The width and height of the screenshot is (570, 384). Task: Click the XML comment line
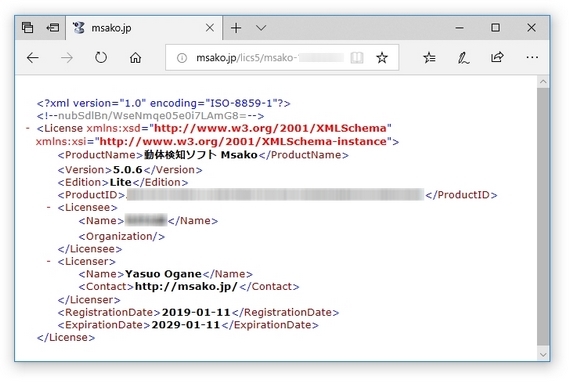pos(150,116)
